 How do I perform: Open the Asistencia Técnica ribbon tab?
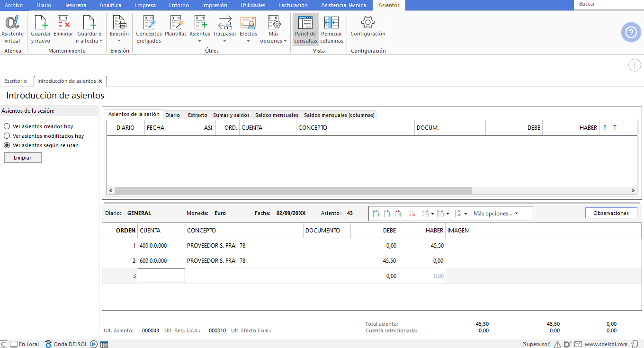(343, 5)
